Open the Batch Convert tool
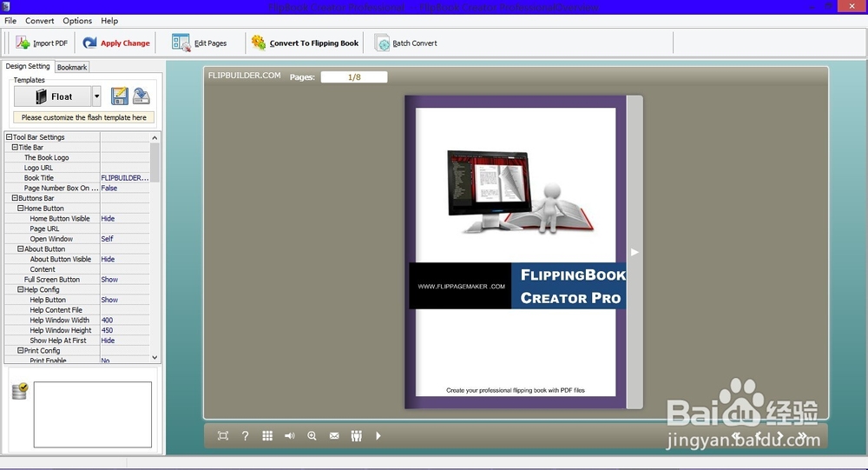This screenshot has height=470, width=868. [x=405, y=43]
